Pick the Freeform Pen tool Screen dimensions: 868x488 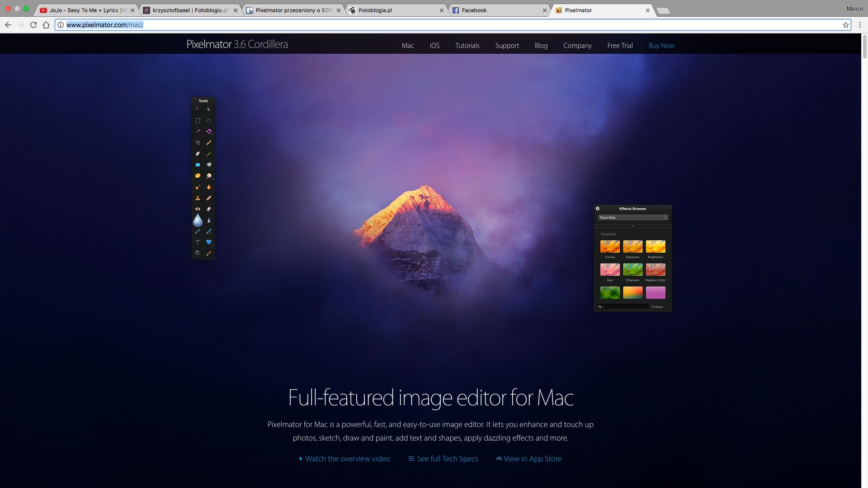point(209,231)
